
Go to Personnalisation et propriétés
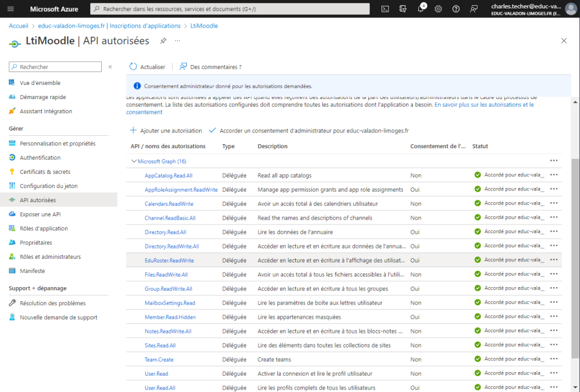[x=58, y=144]
